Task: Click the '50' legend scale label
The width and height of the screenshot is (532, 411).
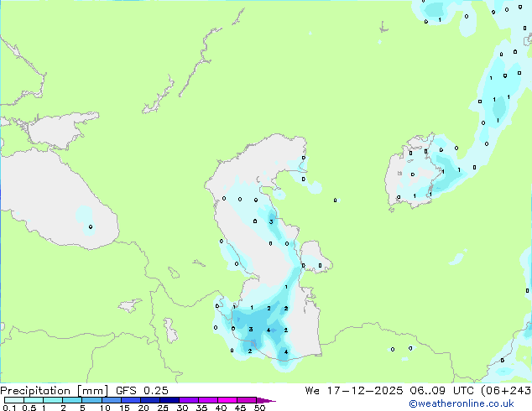Action: coord(259,408)
